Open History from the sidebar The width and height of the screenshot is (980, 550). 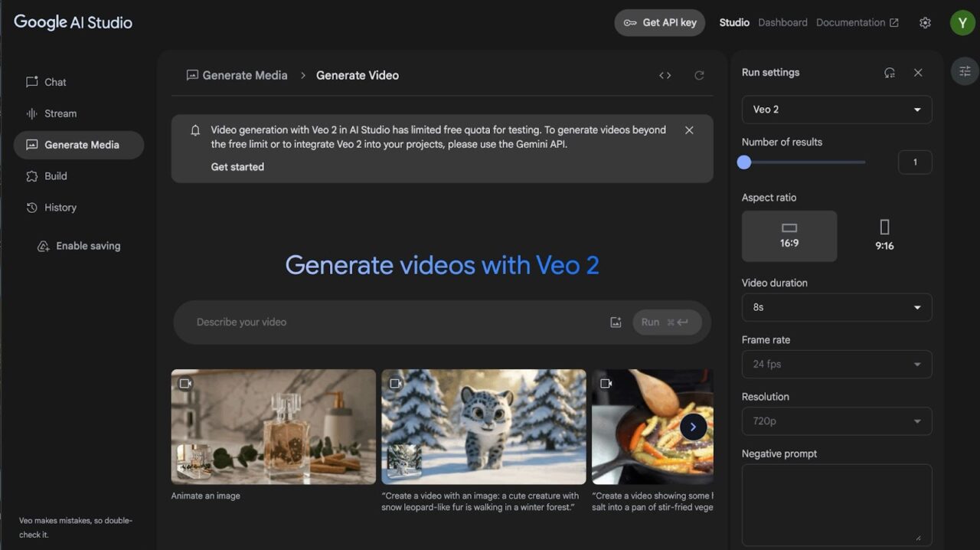pos(79,208)
